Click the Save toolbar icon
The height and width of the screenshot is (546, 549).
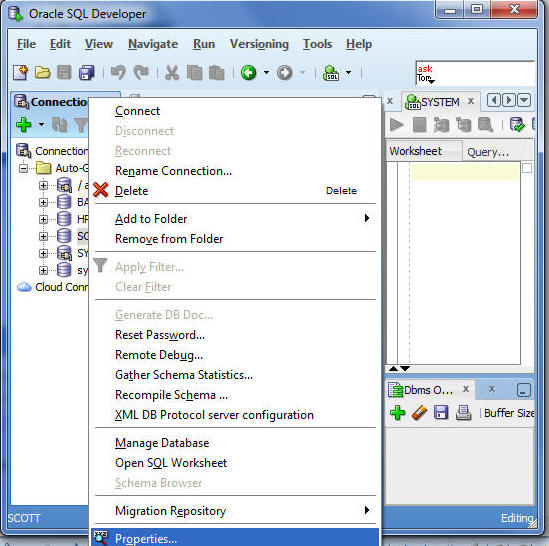point(64,72)
